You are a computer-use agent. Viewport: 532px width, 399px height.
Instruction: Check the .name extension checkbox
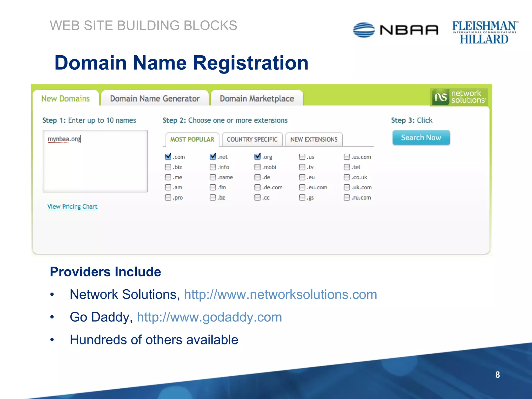click(213, 177)
